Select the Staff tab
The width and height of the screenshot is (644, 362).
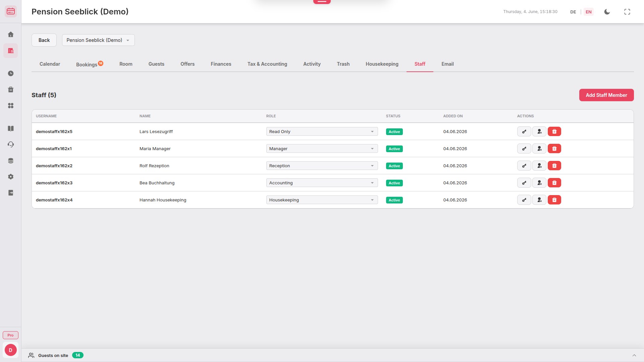(420, 64)
